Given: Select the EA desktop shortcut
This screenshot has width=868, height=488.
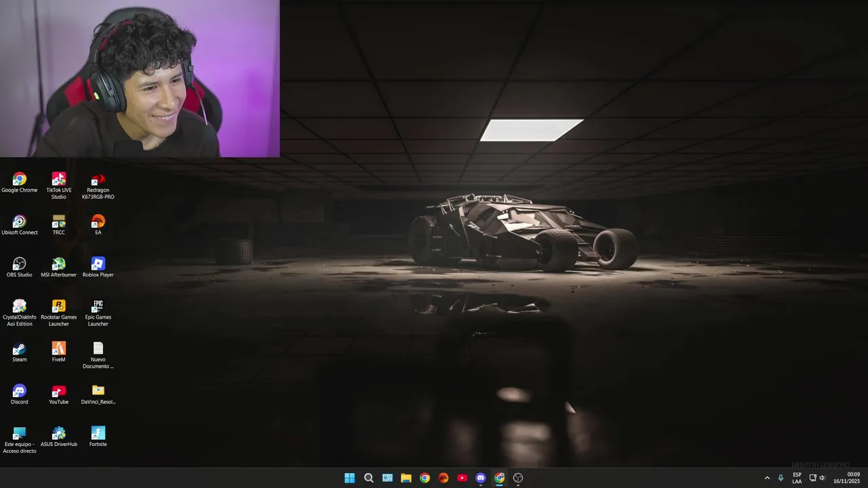Looking at the screenshot, I should 98,225.
